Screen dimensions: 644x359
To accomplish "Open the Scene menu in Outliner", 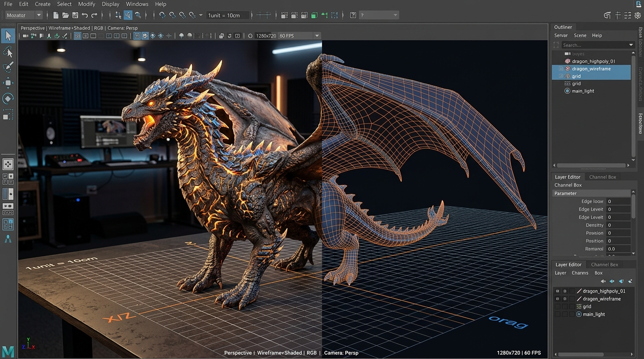I will pyautogui.click(x=580, y=36).
